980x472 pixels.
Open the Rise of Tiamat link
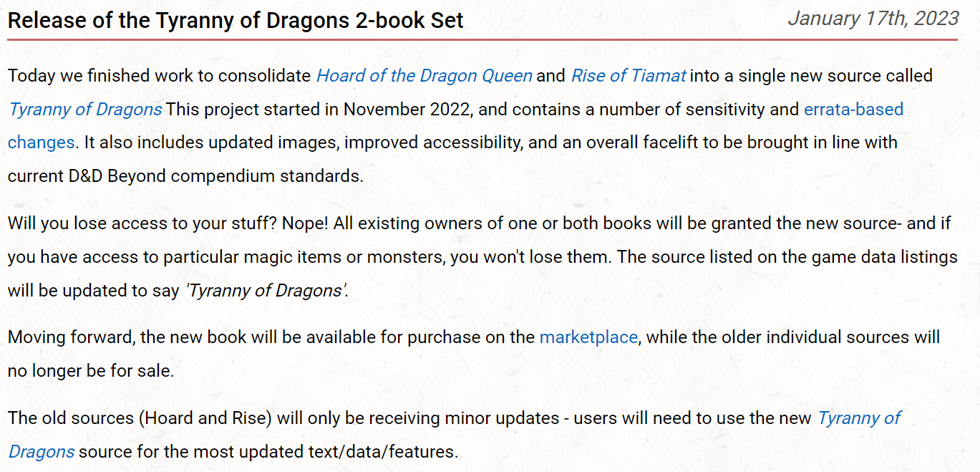tap(628, 76)
